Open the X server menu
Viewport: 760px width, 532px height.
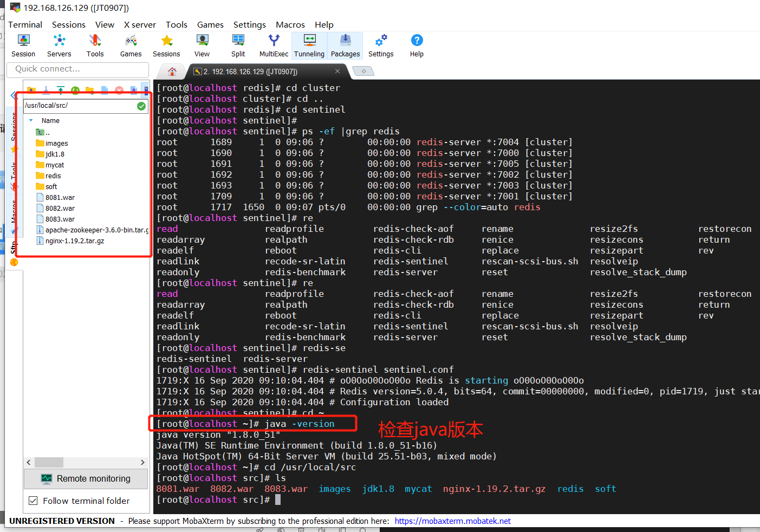[x=140, y=24]
